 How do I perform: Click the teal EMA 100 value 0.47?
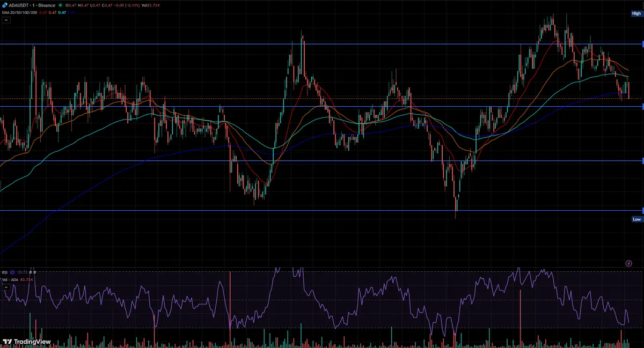(x=62, y=12)
